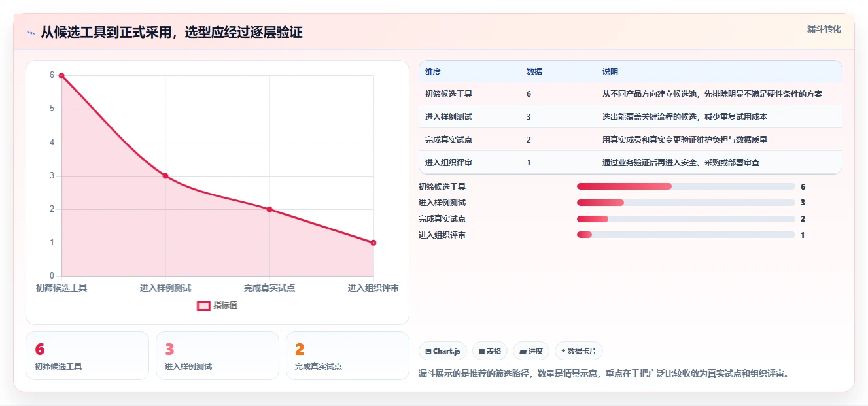This screenshot has height=406, width=868.
Task: Select the 完成真实试点 cell in the table
Action: [449, 140]
